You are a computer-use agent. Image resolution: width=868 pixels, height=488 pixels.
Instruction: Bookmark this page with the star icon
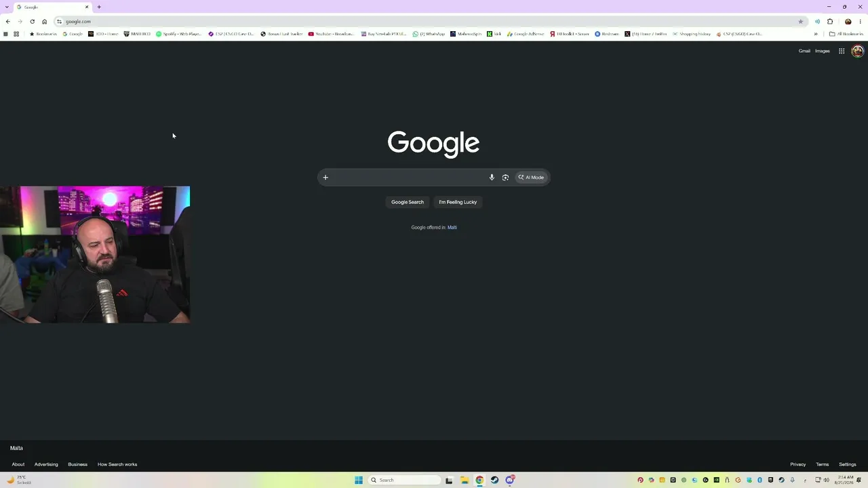tap(800, 22)
